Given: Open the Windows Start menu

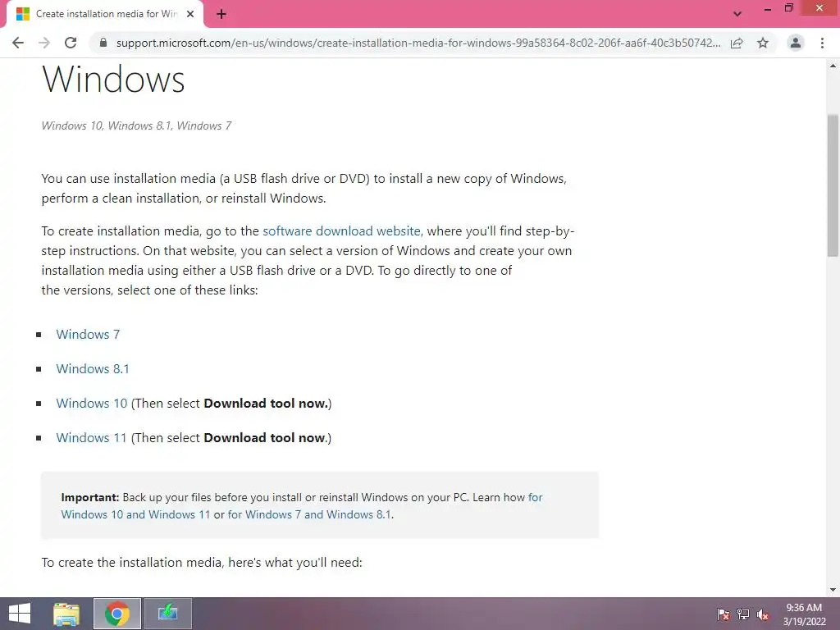Looking at the screenshot, I should click(20, 614).
